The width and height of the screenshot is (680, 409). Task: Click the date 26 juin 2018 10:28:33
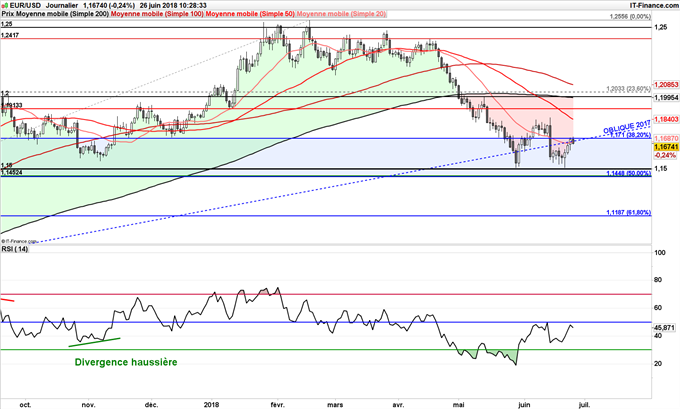[173, 6]
